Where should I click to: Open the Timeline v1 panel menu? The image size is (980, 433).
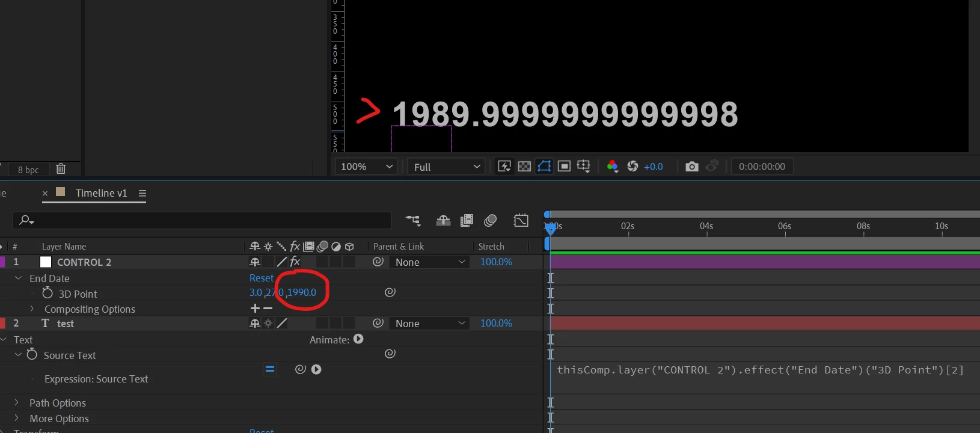(x=142, y=193)
